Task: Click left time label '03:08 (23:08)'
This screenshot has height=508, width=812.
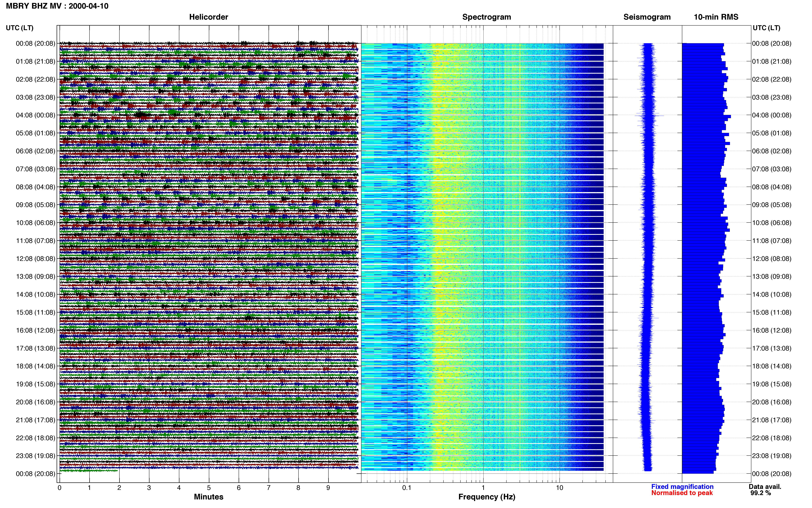Action: 36,97
